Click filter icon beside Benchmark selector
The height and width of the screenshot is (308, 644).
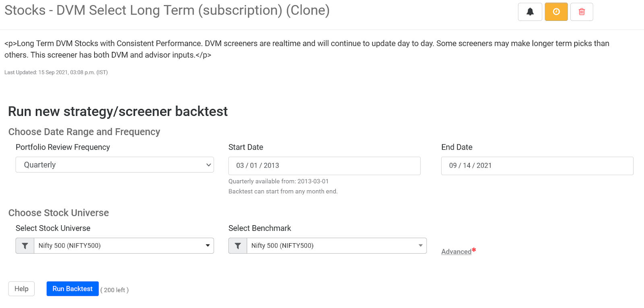tap(238, 246)
